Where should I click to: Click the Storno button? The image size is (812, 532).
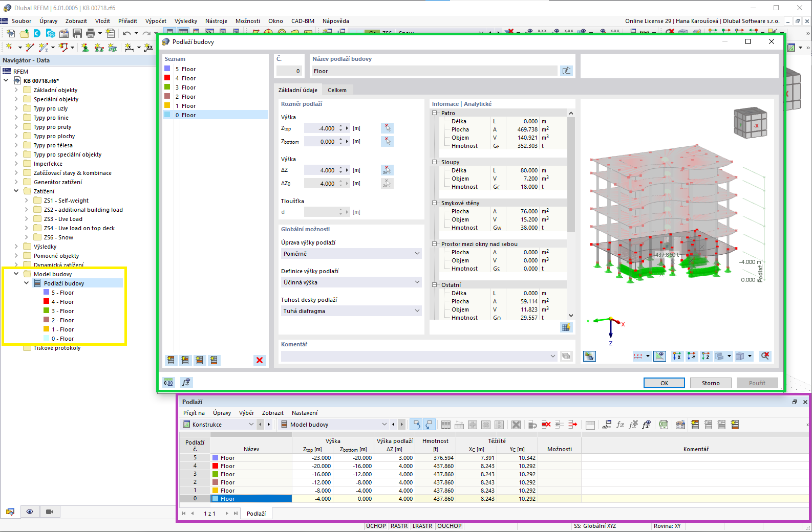tap(711, 383)
